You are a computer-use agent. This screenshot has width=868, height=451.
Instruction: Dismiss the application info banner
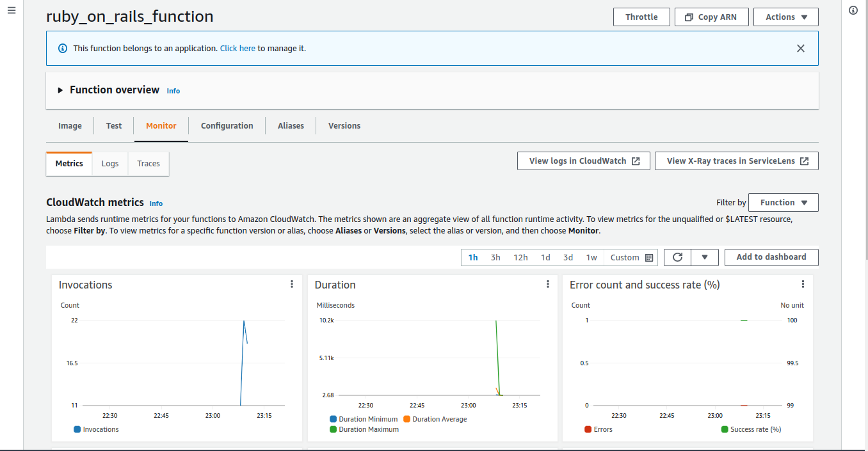[x=800, y=48]
